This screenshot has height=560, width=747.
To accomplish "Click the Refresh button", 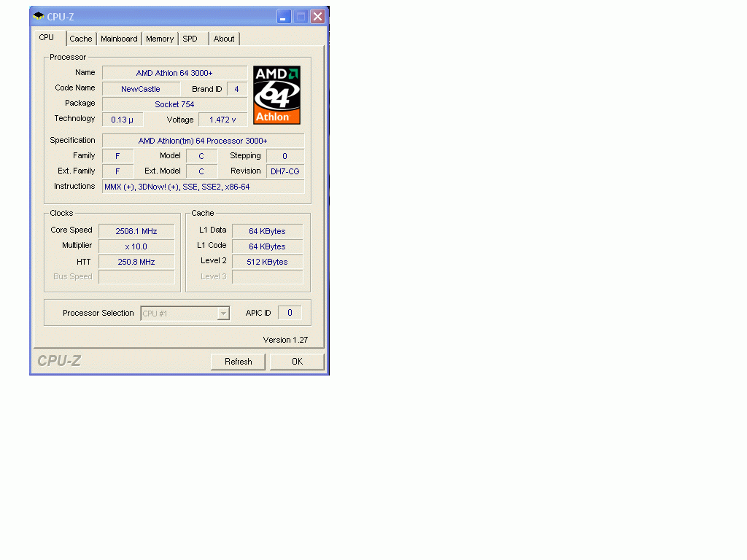I will (x=239, y=362).
